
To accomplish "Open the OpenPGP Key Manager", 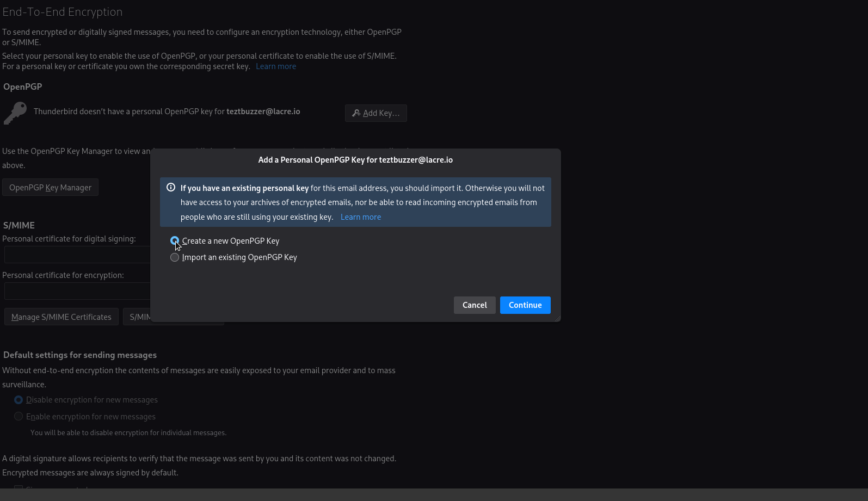I will click(x=50, y=187).
